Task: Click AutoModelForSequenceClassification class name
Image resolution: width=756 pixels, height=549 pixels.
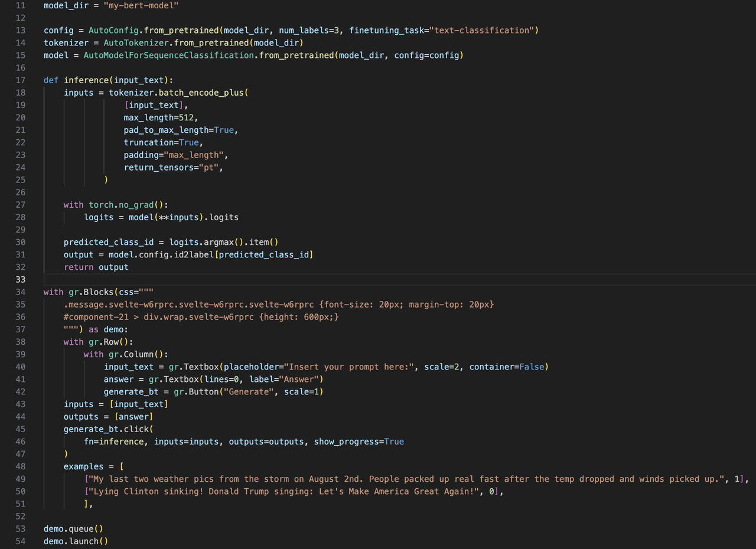Action: click(168, 55)
